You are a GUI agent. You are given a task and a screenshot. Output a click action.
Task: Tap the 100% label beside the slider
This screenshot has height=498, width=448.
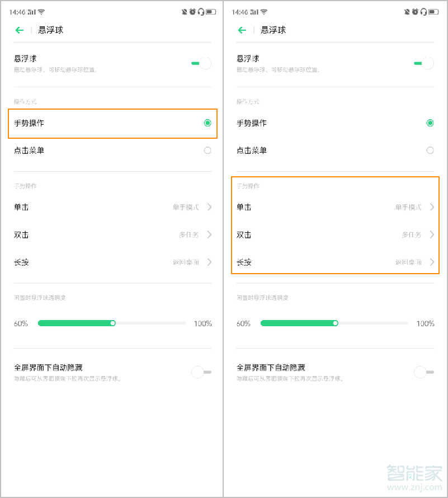coord(202,323)
